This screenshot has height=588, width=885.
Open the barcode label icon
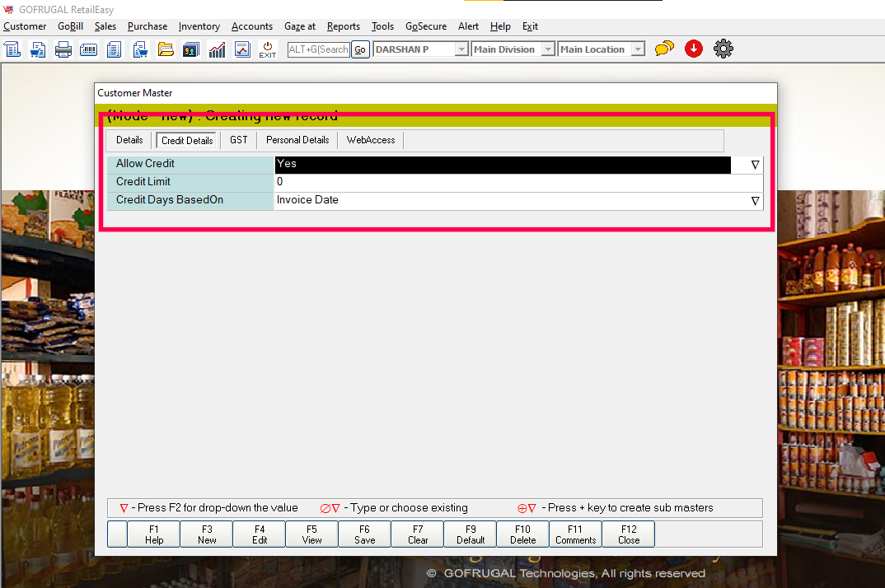pyautogui.click(x=89, y=49)
